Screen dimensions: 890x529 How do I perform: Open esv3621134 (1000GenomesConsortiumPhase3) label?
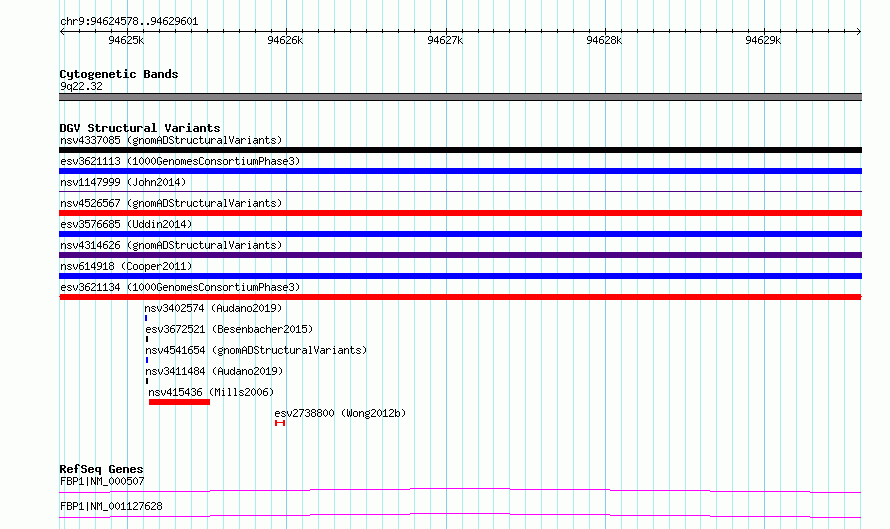[180, 287]
